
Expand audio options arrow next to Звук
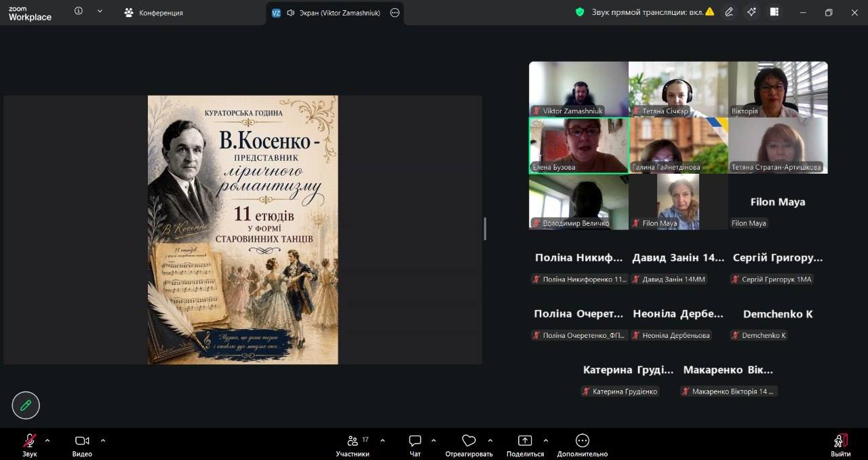click(x=47, y=440)
